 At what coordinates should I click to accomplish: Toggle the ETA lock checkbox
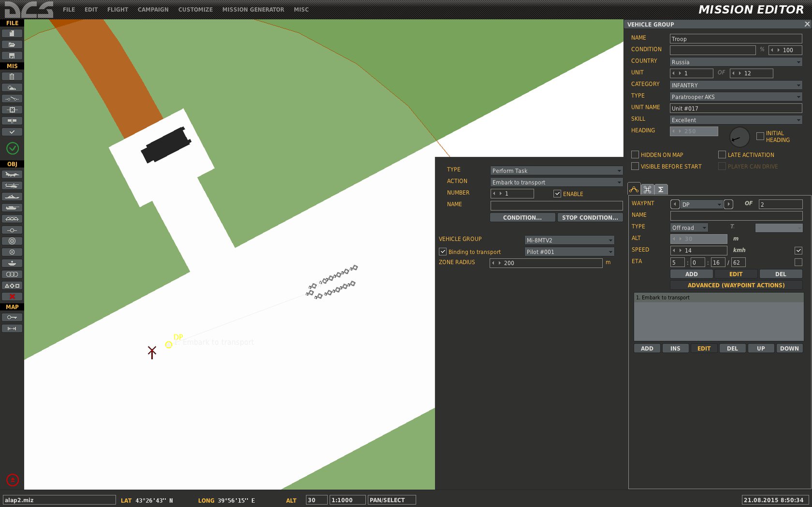tap(798, 262)
